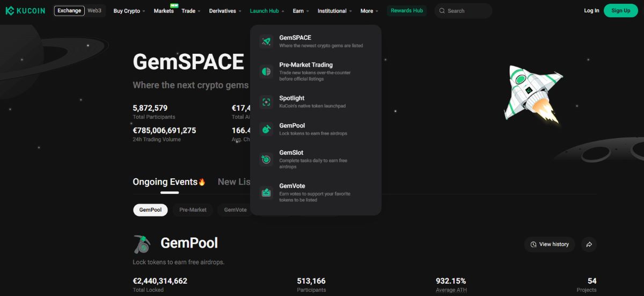Select the GemPool filter pill
644x296 pixels.
coord(150,210)
